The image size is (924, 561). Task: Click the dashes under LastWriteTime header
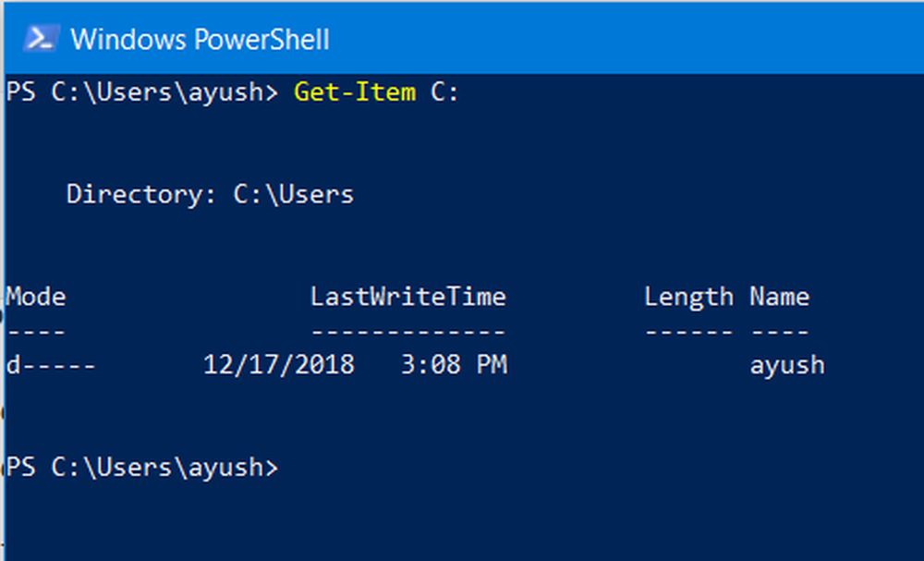(407, 331)
